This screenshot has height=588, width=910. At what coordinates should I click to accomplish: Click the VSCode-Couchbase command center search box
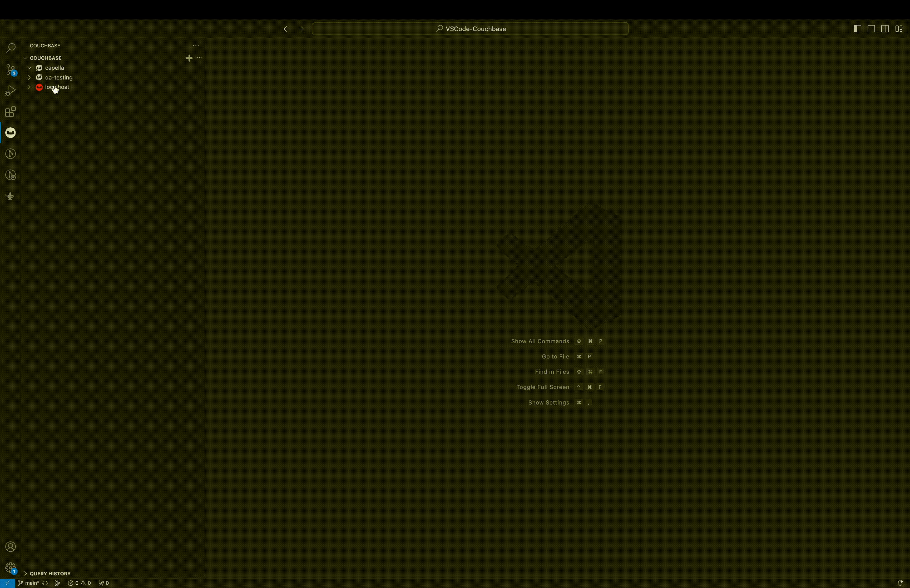[470, 29]
